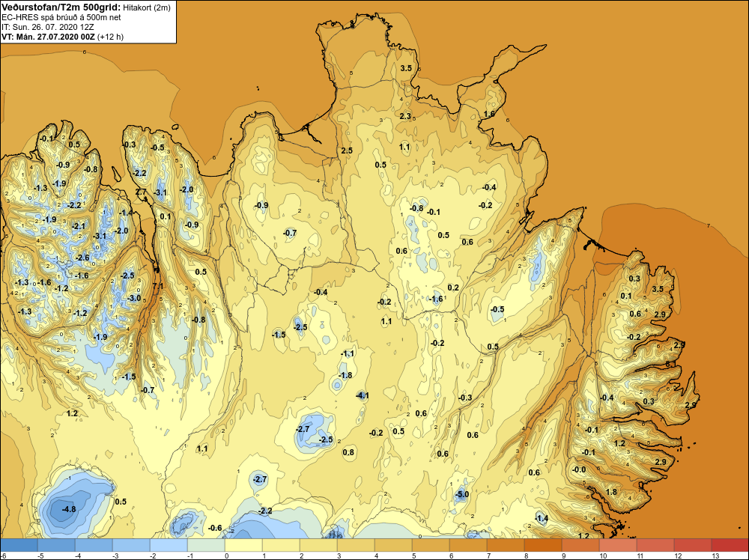
Task: Select the dark red legend swatch after 13
Action: [x=730, y=545]
